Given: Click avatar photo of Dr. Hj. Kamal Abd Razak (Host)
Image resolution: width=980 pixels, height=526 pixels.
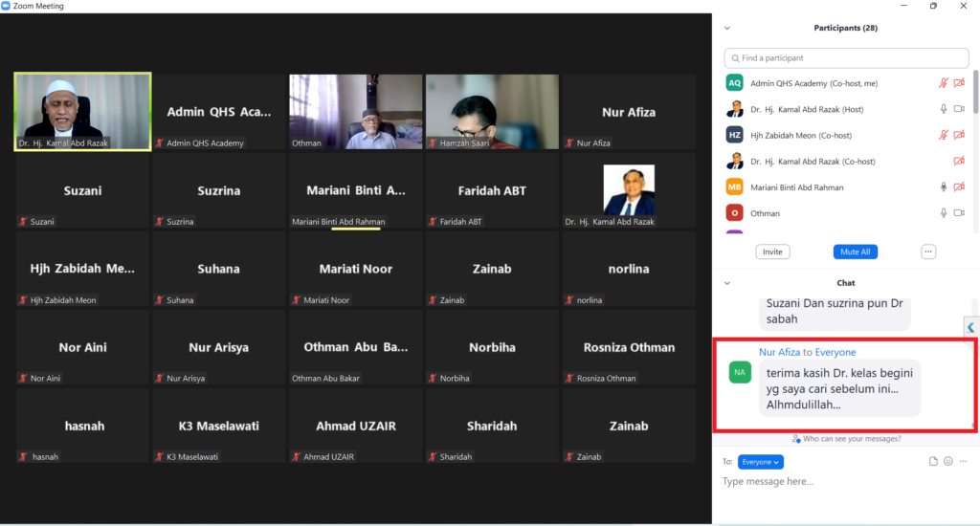Looking at the screenshot, I should click(x=734, y=109).
